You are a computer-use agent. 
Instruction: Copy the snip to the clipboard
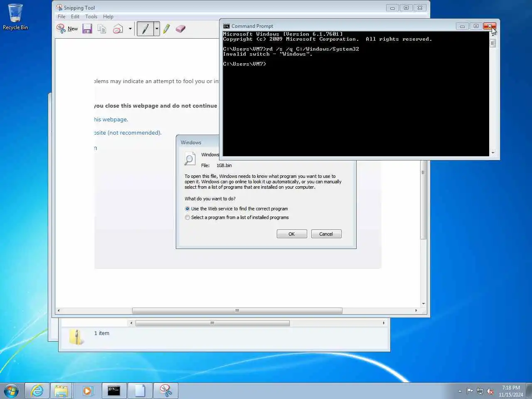click(x=102, y=29)
